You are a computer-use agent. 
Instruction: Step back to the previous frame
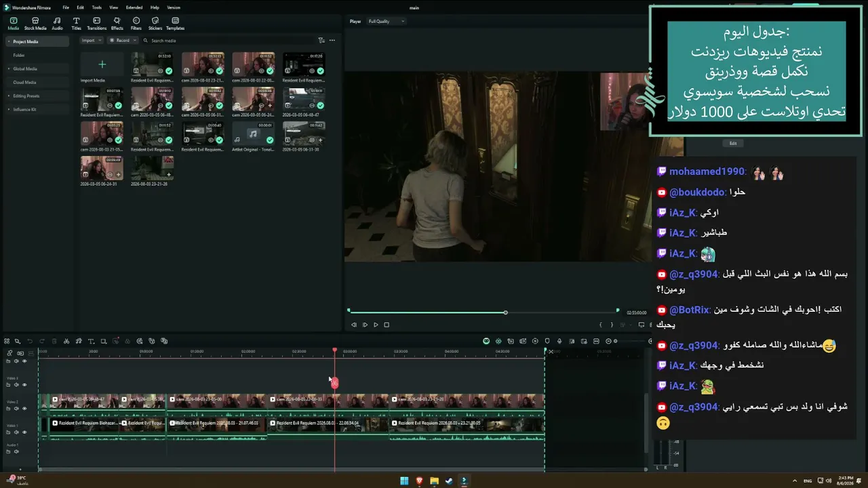pos(354,325)
